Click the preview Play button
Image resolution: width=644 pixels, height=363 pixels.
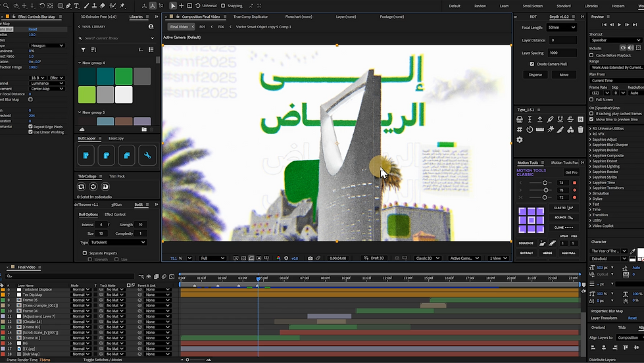point(620,24)
